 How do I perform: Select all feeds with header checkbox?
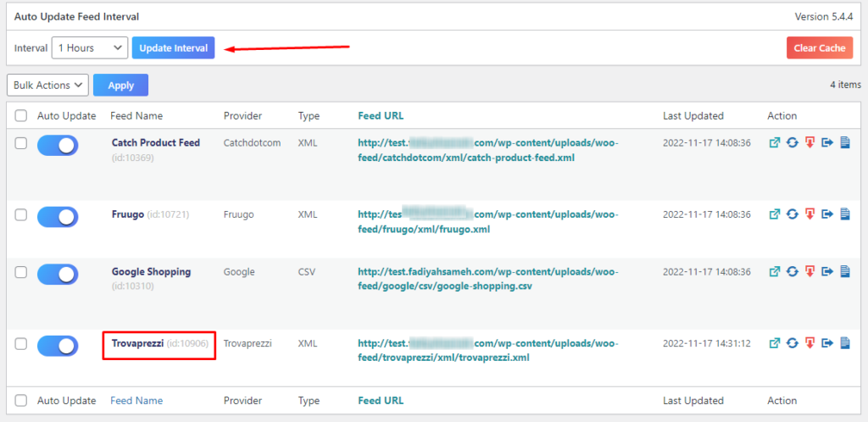point(20,116)
